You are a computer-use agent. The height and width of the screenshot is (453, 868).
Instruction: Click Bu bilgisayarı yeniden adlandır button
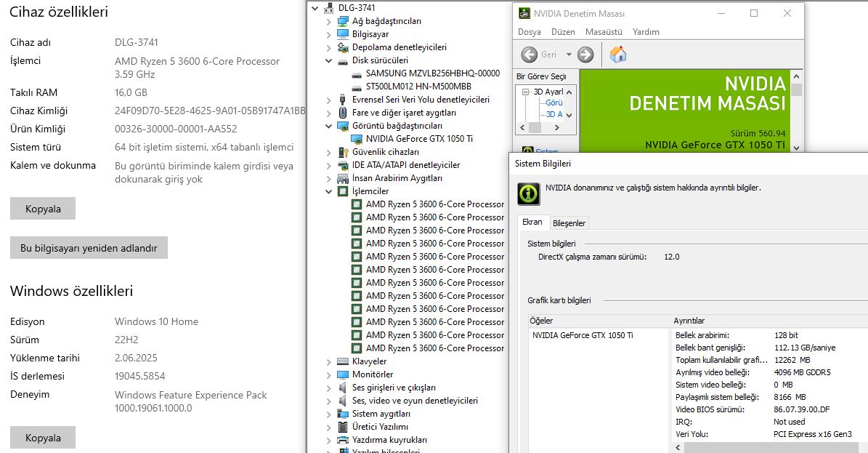[89, 248]
